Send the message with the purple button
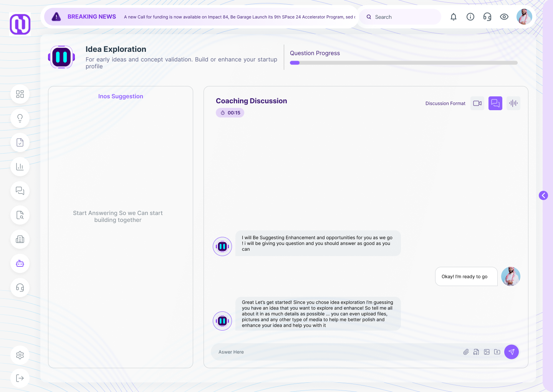The image size is (553, 392). coord(512,352)
